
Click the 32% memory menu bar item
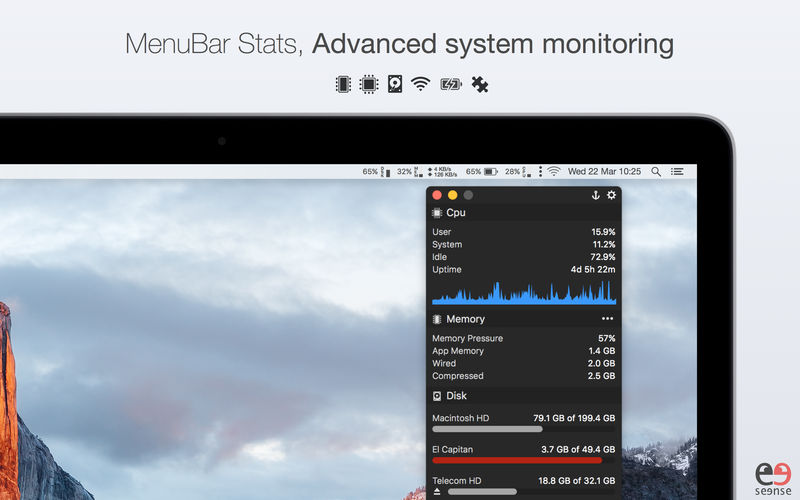[410, 171]
